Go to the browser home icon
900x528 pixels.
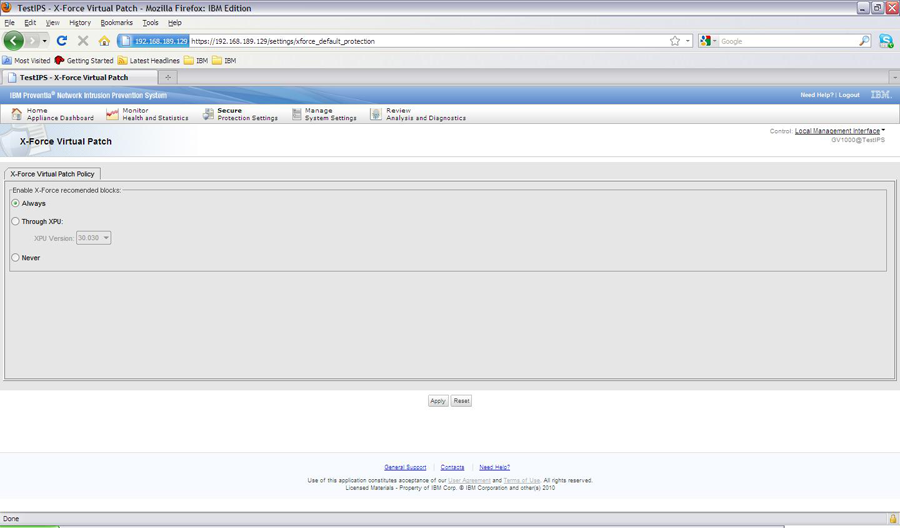[x=104, y=41]
